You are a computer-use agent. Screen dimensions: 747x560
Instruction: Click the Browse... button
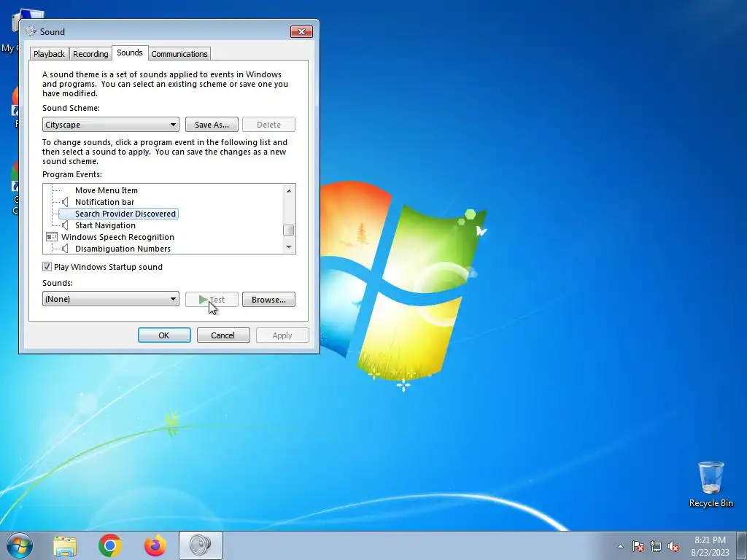coord(268,300)
